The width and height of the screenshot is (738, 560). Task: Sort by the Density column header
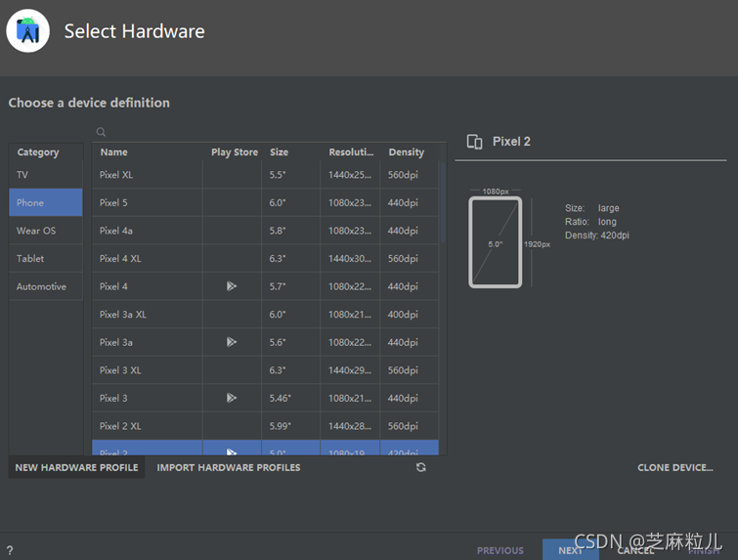click(x=409, y=152)
